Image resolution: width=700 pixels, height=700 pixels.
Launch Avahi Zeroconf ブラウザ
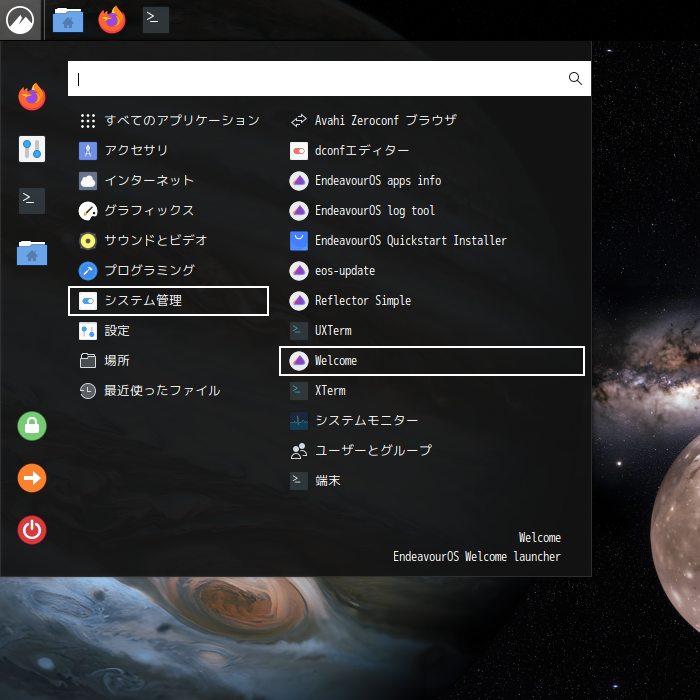432,121
